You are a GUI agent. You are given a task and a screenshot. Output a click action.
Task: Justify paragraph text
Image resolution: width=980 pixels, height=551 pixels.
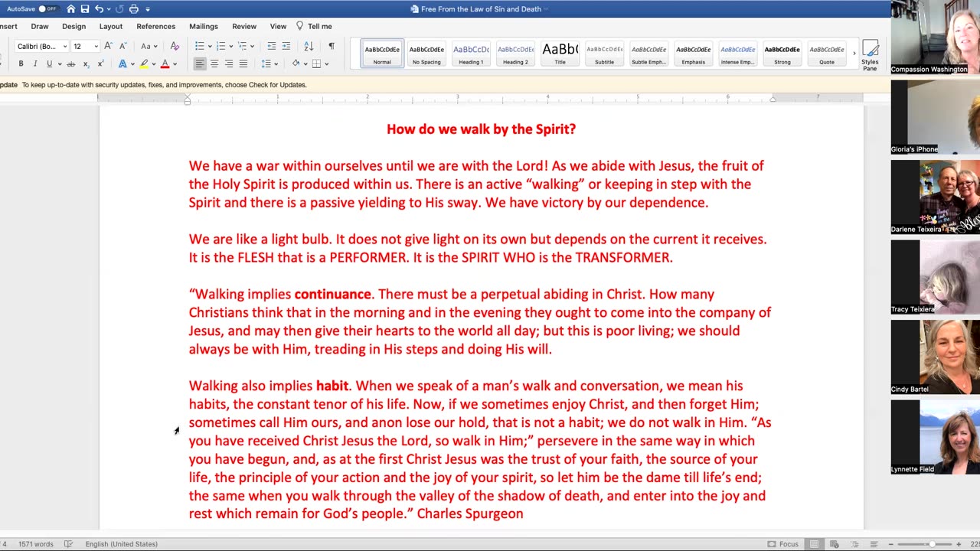coord(243,64)
